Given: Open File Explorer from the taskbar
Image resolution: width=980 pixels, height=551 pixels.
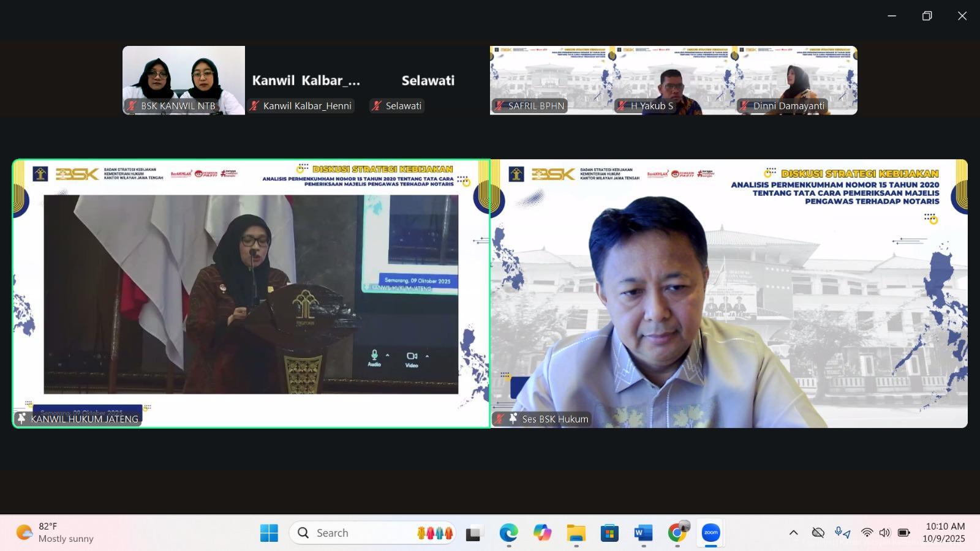Looking at the screenshot, I should coord(576,533).
